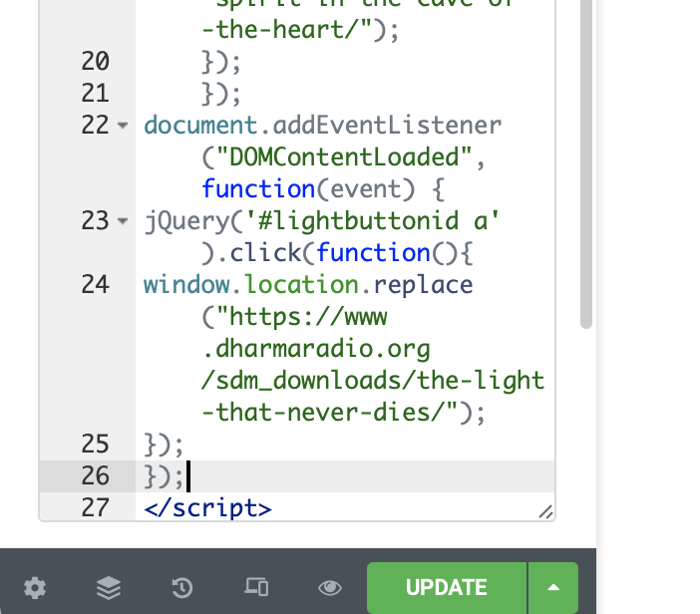This screenshot has height=614, width=700.
Task: Switch Responsive Mode device icon
Action: 256,587
